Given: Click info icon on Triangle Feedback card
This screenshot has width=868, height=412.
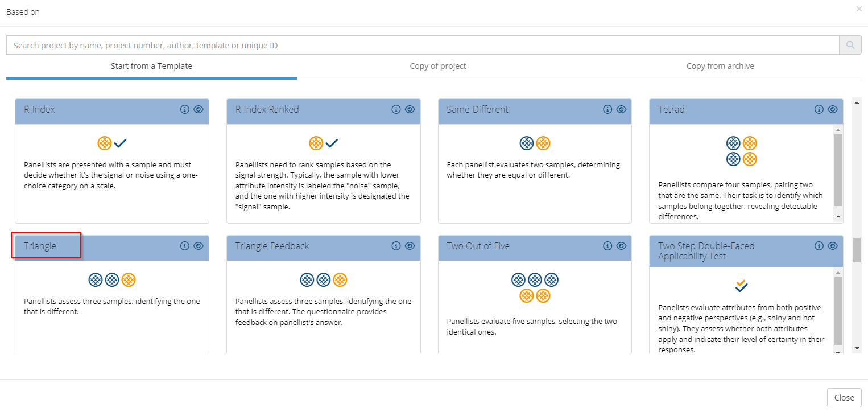Looking at the screenshot, I should [x=396, y=246].
